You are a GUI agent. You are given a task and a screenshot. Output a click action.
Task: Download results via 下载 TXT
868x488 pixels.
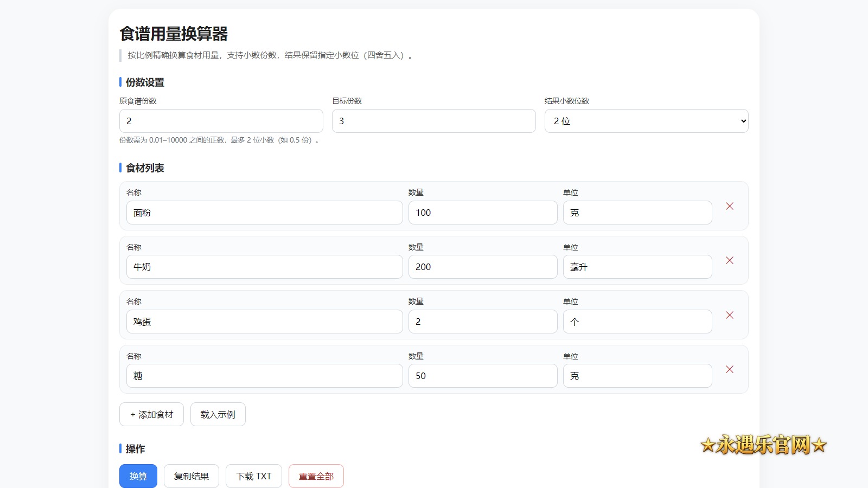pyautogui.click(x=254, y=476)
